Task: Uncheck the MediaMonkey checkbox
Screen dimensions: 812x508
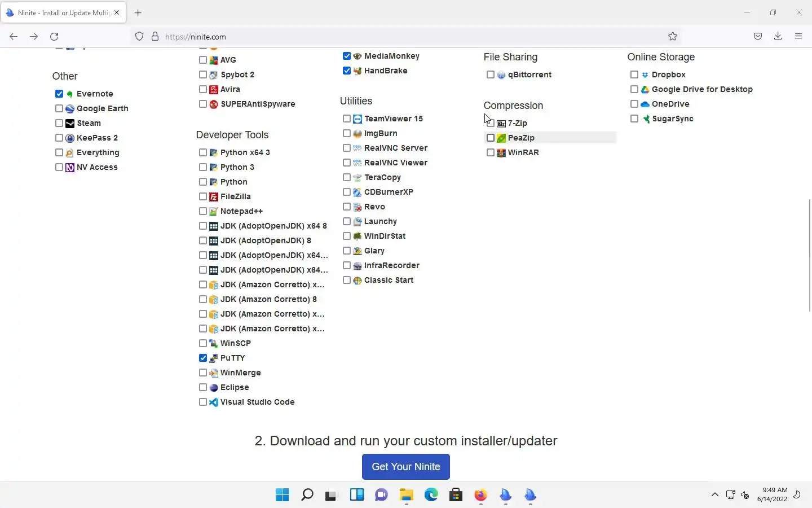Action: coord(347,56)
